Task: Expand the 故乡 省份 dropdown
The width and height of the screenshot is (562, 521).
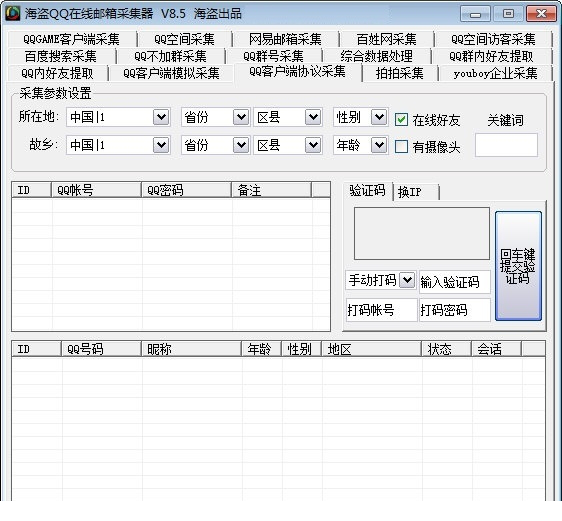Action: pos(241,145)
